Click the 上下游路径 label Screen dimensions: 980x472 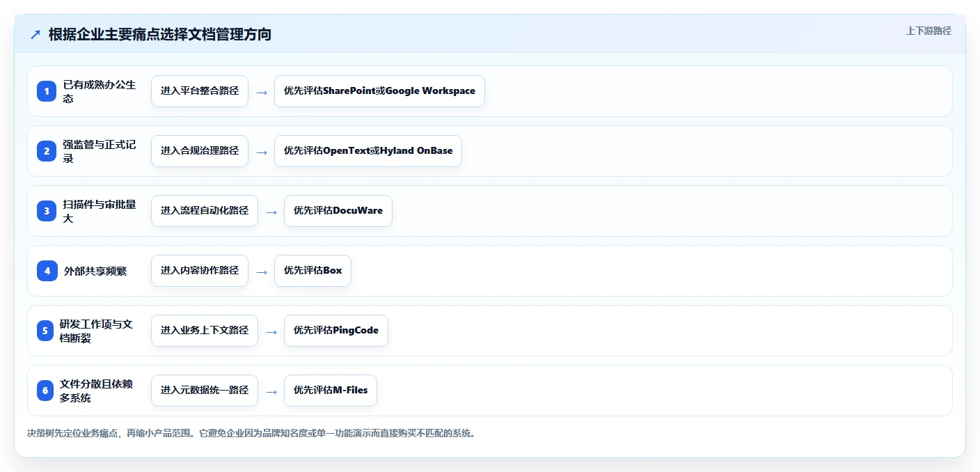coord(928,31)
